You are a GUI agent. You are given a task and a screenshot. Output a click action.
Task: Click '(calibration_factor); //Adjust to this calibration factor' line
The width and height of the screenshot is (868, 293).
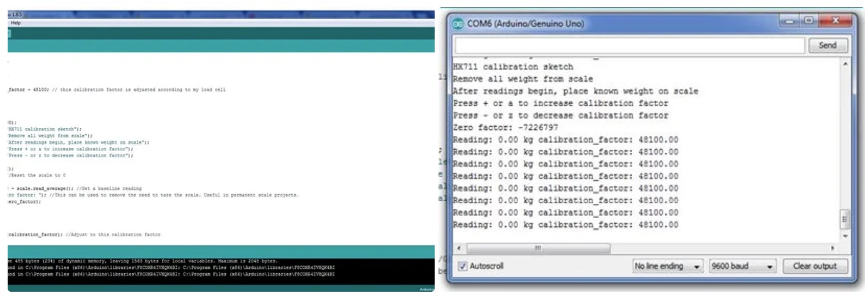tap(84, 235)
